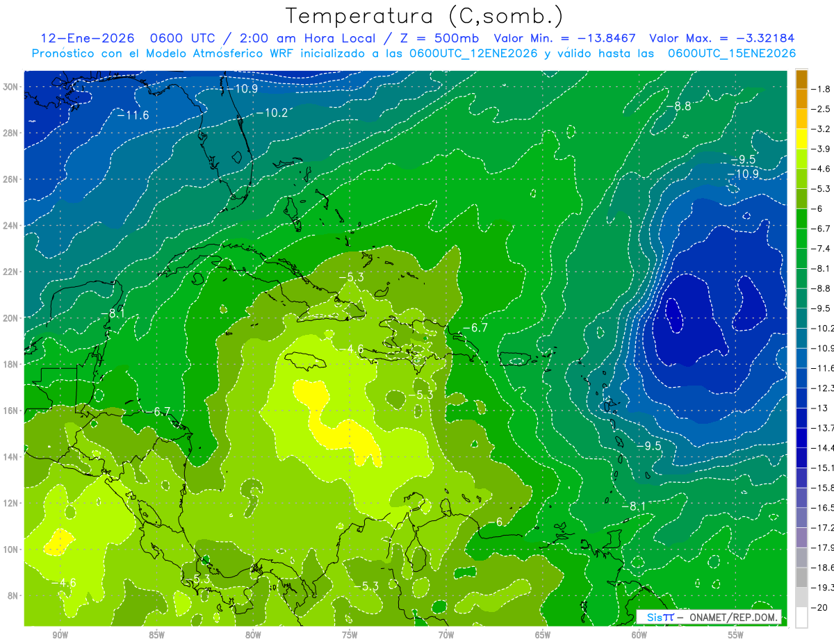Click the -11.6 contour label over the Gulf

(x=133, y=115)
